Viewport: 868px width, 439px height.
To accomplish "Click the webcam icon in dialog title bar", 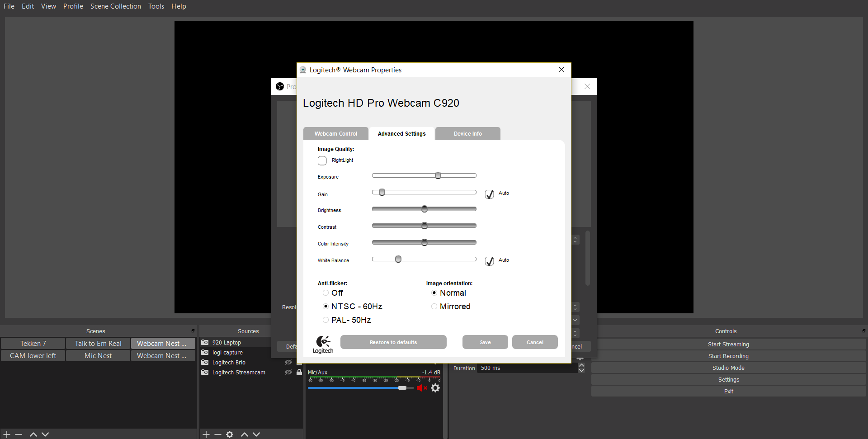I will [303, 70].
